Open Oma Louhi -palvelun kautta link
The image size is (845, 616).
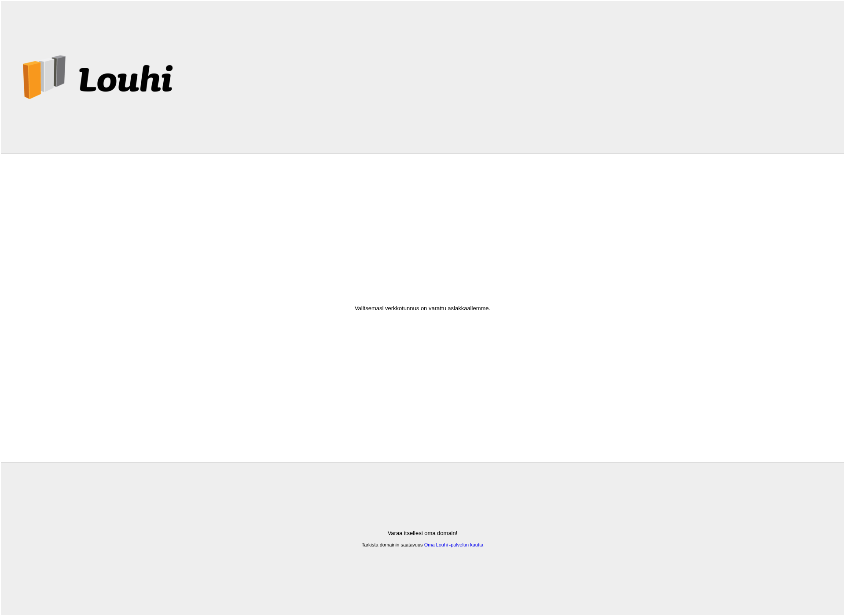(x=453, y=544)
